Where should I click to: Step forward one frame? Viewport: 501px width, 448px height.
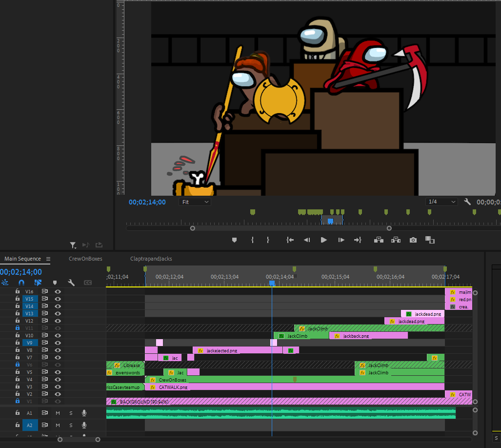341,240
